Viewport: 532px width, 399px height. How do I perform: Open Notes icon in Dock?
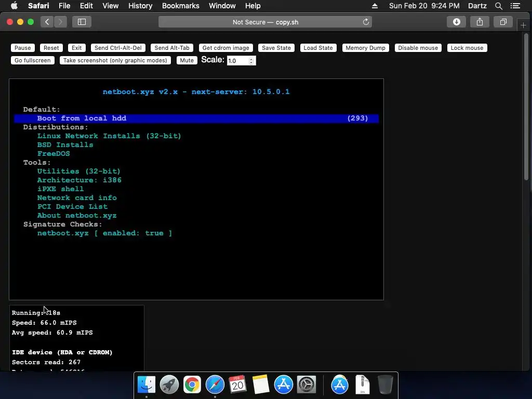pos(261,385)
